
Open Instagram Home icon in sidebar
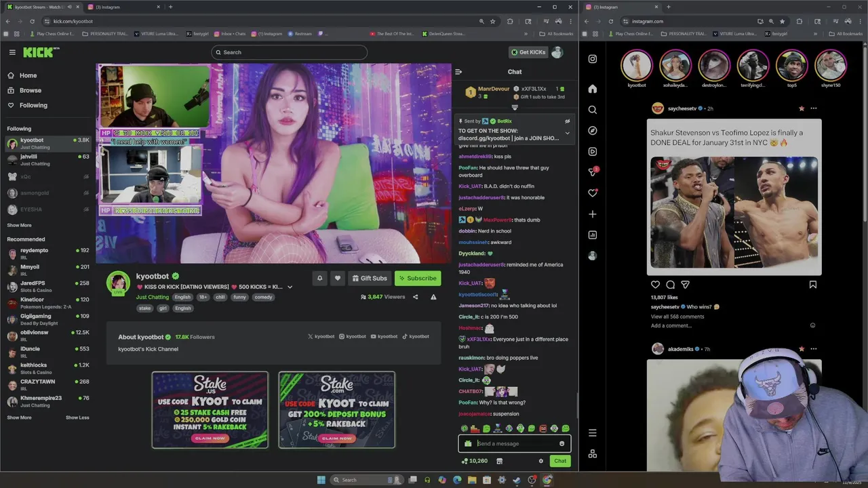pyautogui.click(x=593, y=89)
